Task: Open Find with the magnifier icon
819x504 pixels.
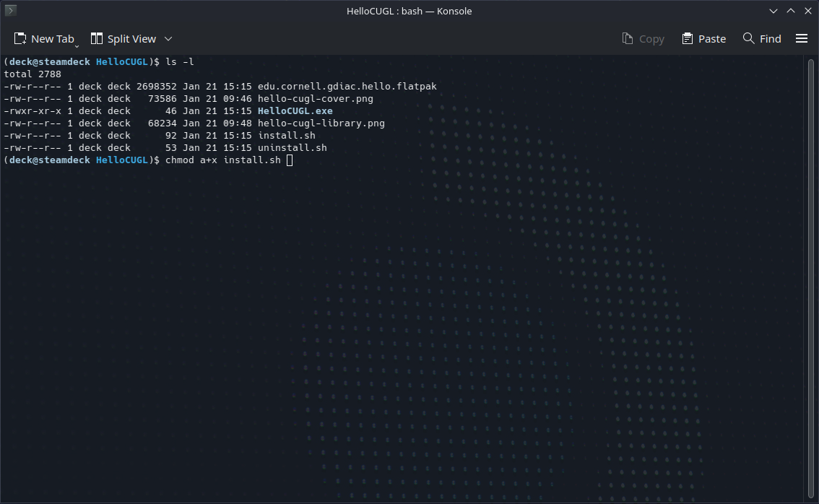Action: click(x=749, y=39)
